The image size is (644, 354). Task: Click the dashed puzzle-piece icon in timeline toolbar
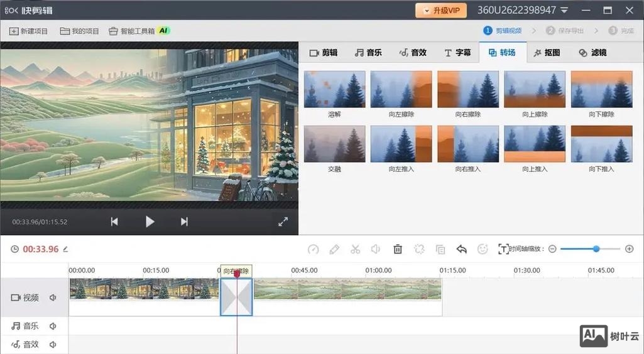419,249
